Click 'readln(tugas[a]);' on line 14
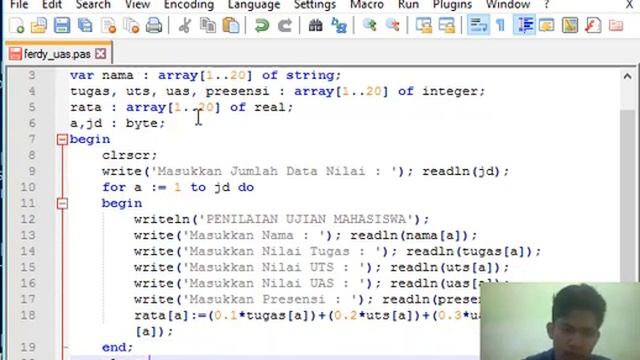The width and height of the screenshot is (640, 360). click(x=473, y=251)
